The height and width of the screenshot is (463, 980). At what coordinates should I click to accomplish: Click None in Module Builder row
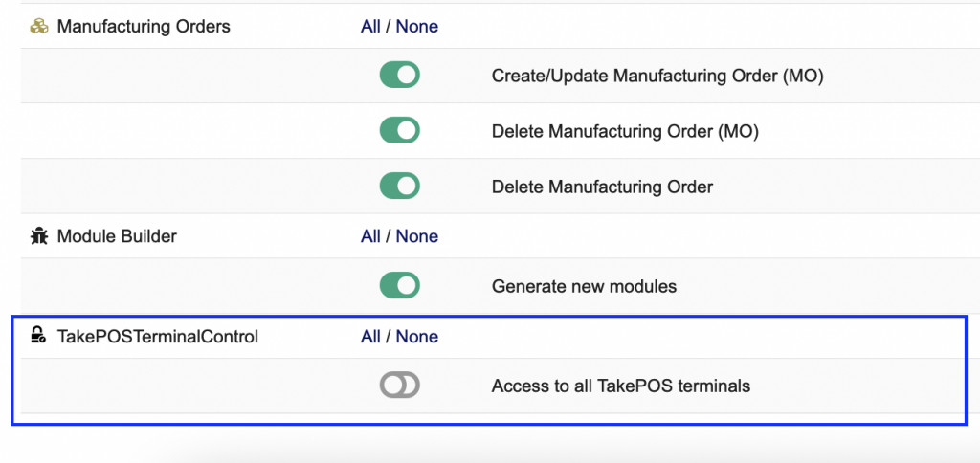(417, 236)
